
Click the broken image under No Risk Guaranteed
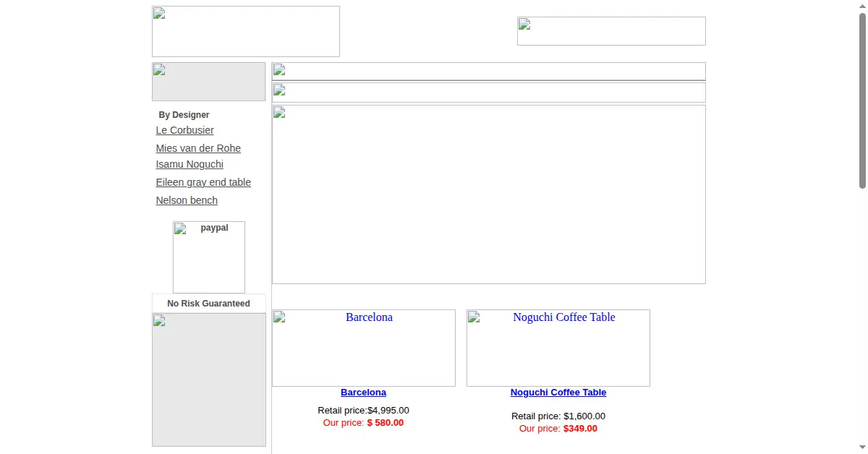click(209, 380)
